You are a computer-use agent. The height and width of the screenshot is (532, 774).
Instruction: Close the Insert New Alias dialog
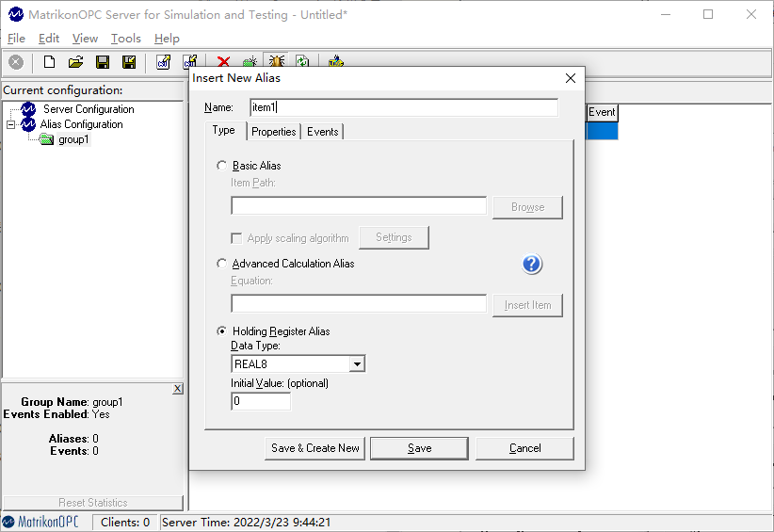571,78
